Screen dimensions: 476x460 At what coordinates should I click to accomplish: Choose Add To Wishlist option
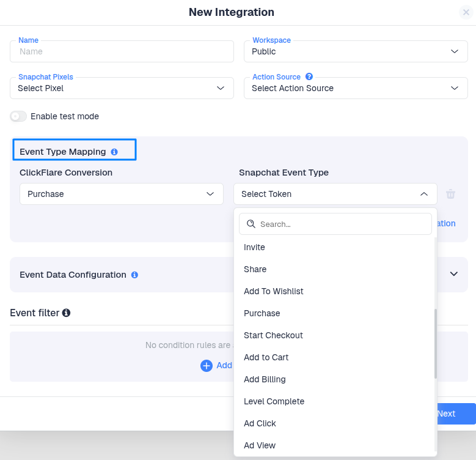click(x=334, y=291)
